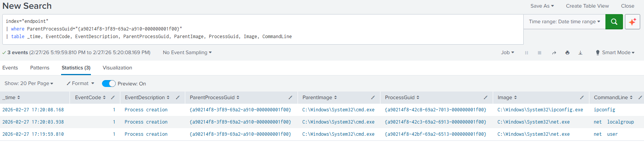Viewport: 644px width, 143px height.
Task: Click ProcessGuid ending 7013-000000001f00
Action: coord(435,110)
